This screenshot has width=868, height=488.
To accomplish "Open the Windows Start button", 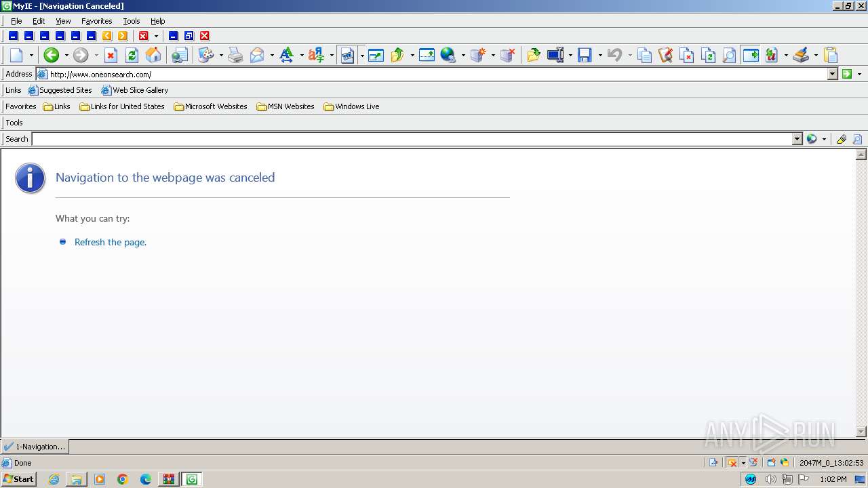I will coord(18,479).
